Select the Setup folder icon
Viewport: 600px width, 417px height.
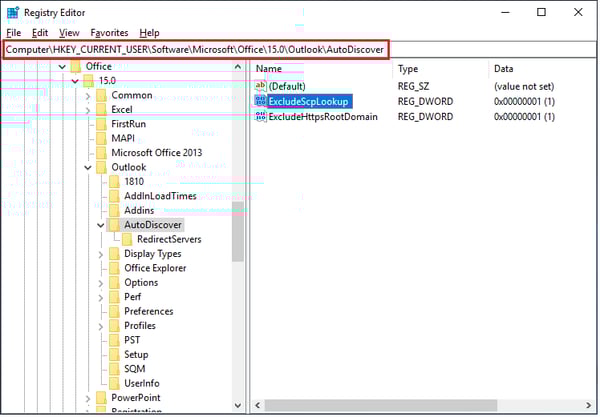[114, 355]
